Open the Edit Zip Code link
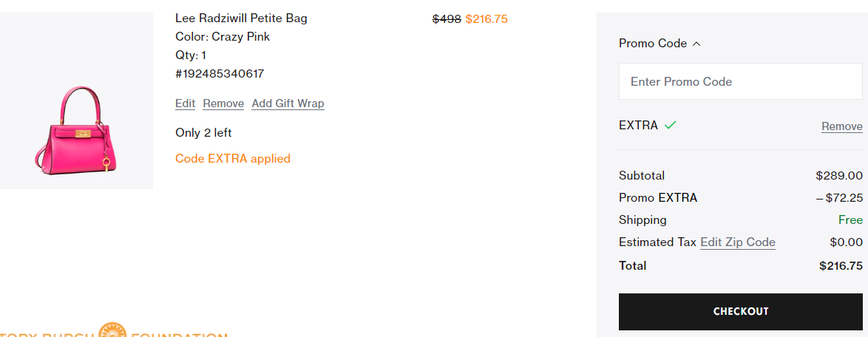The image size is (868, 337). point(737,242)
